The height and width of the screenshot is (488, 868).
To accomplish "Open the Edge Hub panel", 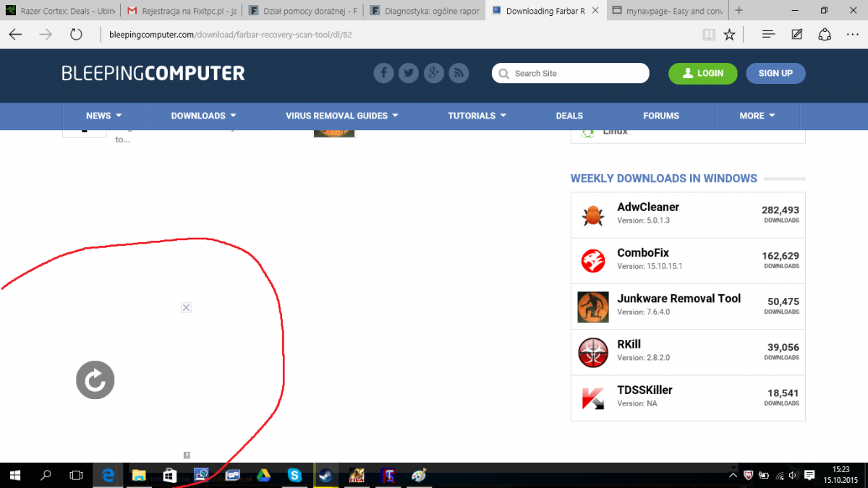I will coord(769,35).
